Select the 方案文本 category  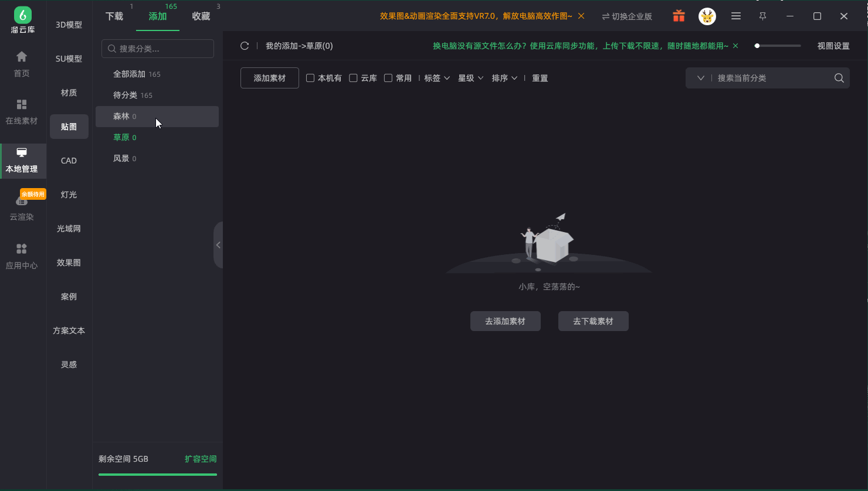pos(69,330)
